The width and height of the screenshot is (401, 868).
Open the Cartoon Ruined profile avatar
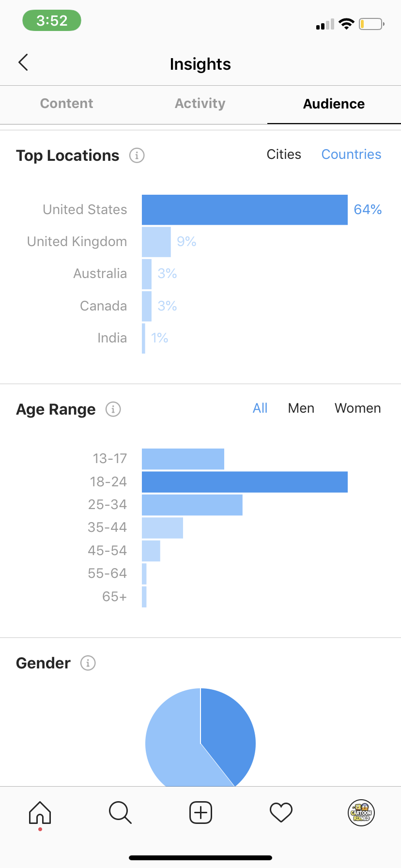click(x=361, y=812)
